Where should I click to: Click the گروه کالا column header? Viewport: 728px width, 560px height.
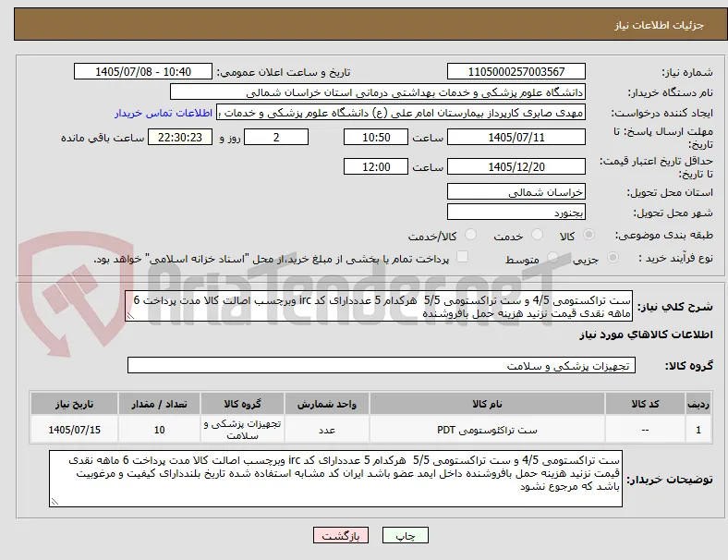tap(242, 404)
